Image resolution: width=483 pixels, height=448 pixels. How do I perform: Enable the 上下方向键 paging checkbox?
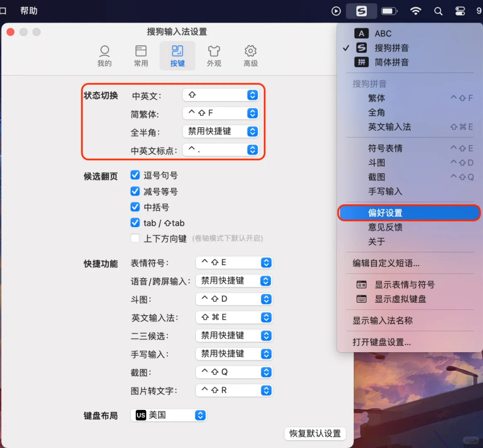click(135, 239)
